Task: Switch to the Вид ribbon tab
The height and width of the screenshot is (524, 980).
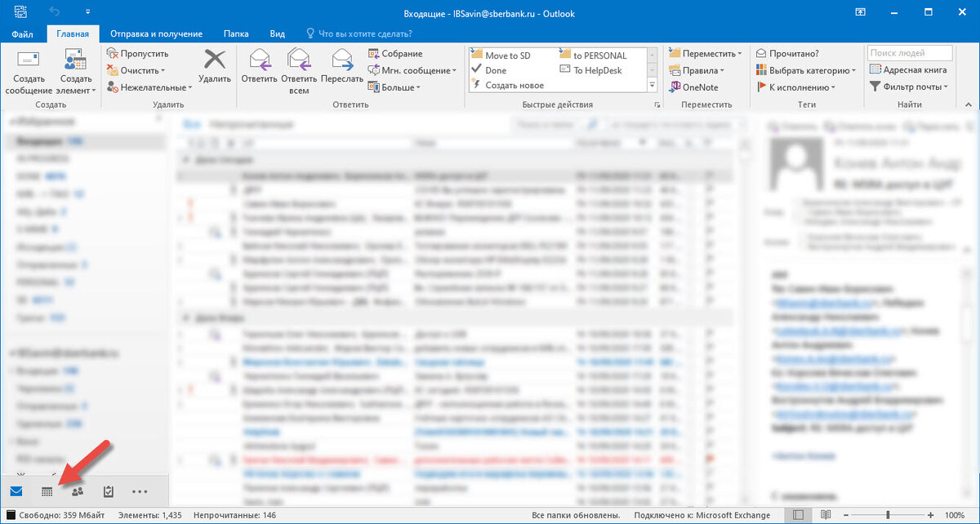Action: click(278, 33)
